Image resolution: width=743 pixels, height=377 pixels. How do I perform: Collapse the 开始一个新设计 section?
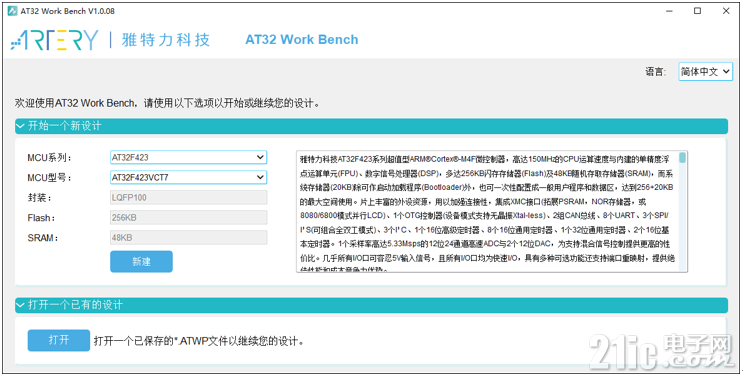tap(371, 126)
